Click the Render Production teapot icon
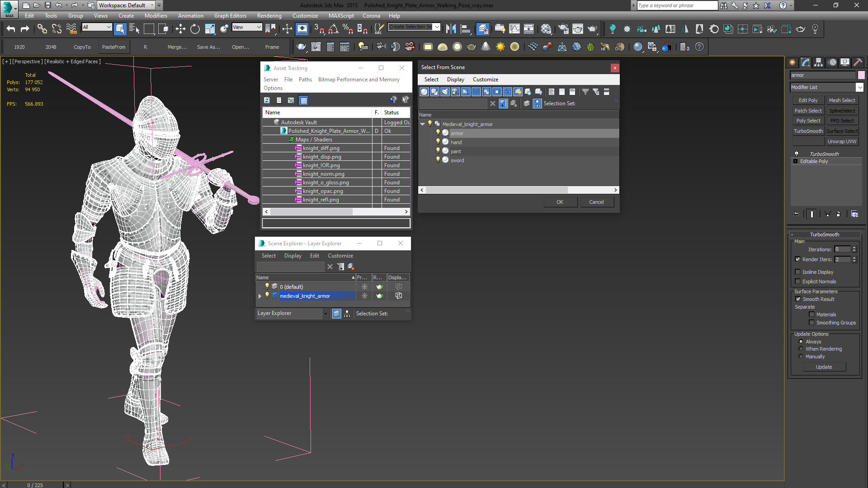The height and width of the screenshot is (488, 868). click(592, 29)
